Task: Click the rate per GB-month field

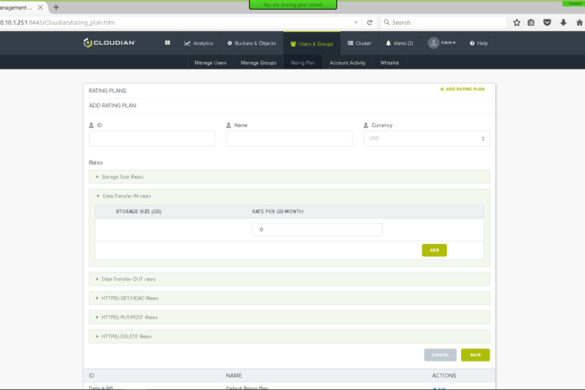Action: [x=317, y=230]
